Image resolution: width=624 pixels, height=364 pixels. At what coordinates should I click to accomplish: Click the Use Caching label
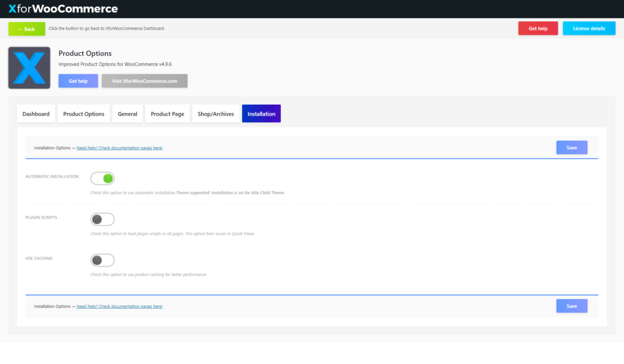pos(38,258)
